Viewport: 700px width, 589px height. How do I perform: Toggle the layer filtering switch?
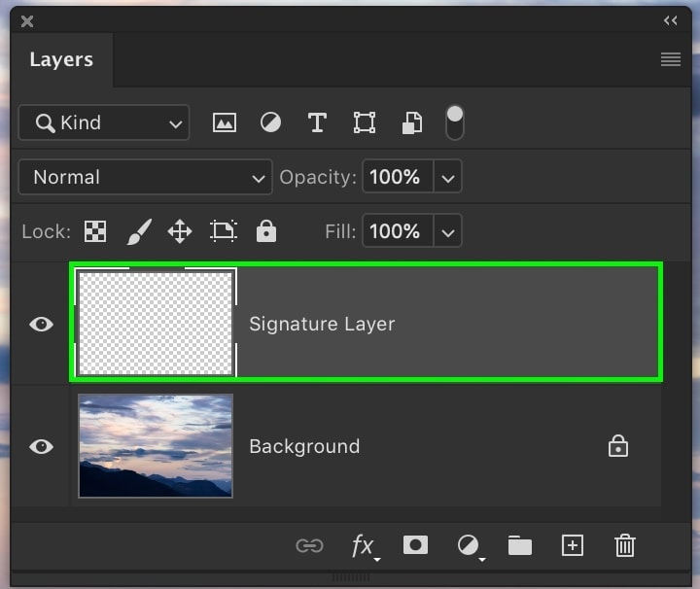[x=454, y=122]
